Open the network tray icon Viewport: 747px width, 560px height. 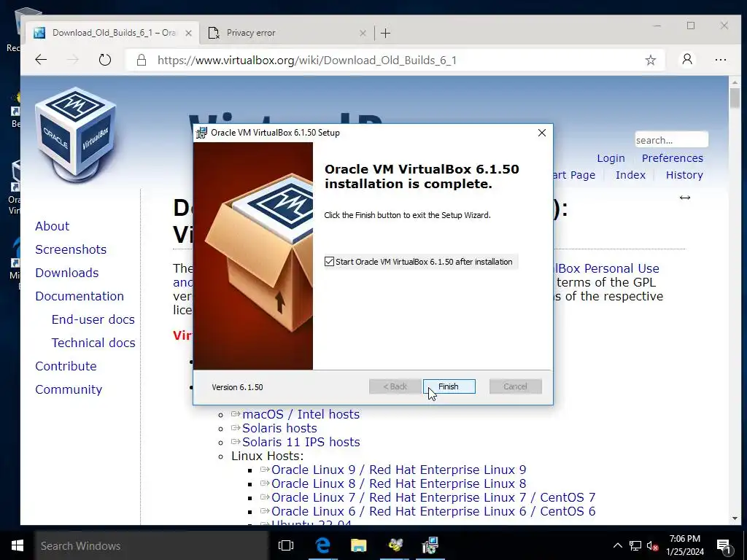point(635,545)
